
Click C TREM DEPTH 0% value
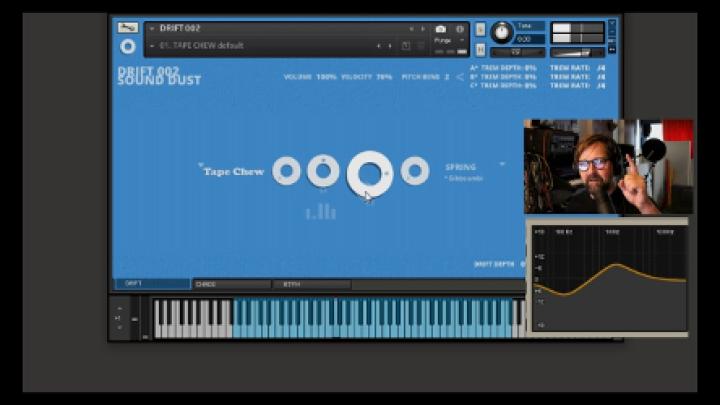click(530, 85)
